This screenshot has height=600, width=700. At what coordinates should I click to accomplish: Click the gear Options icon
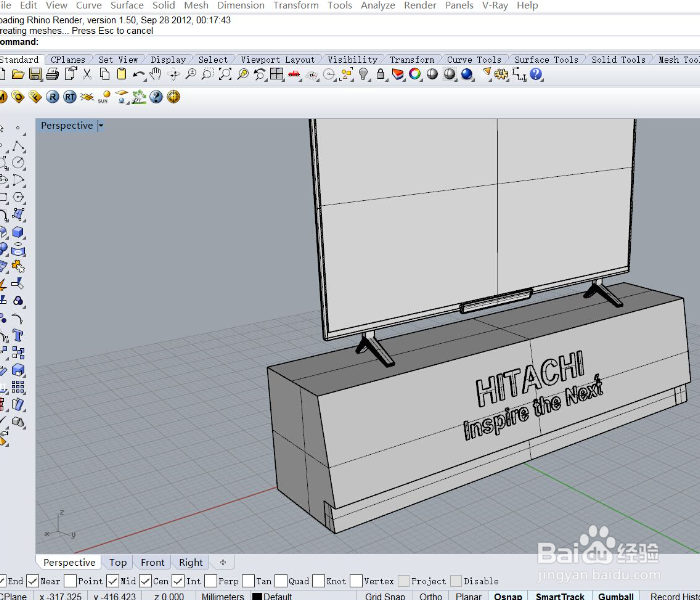pos(501,74)
